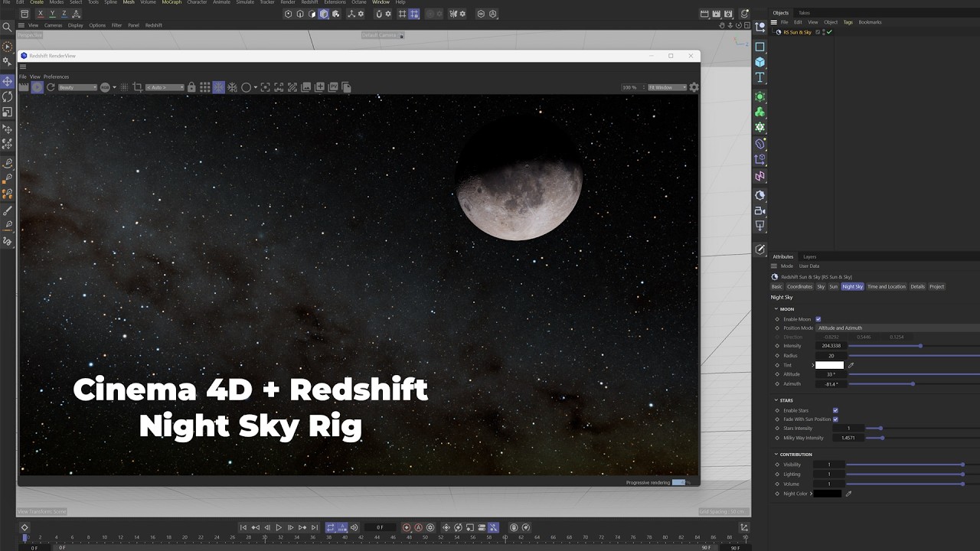The image size is (980, 551).
Task: Click the eyedropper next to Night Color
Action: (848, 494)
